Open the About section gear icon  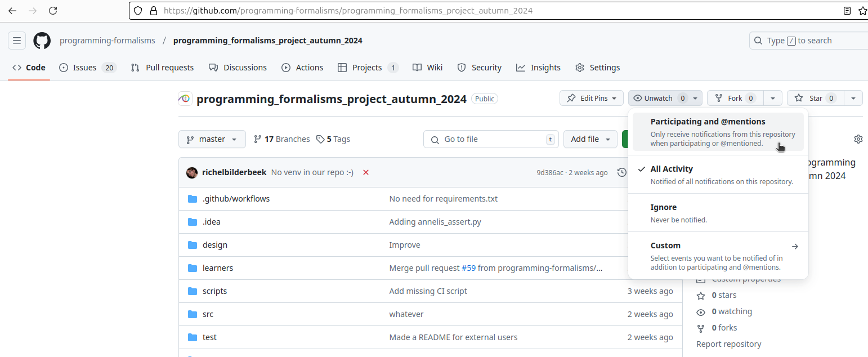(x=858, y=139)
